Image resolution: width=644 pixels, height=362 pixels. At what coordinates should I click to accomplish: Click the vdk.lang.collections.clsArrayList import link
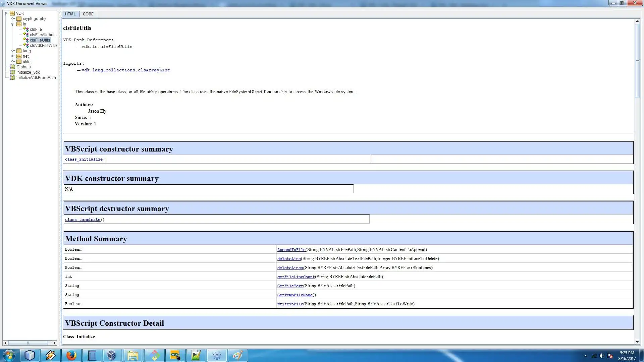[x=125, y=70]
